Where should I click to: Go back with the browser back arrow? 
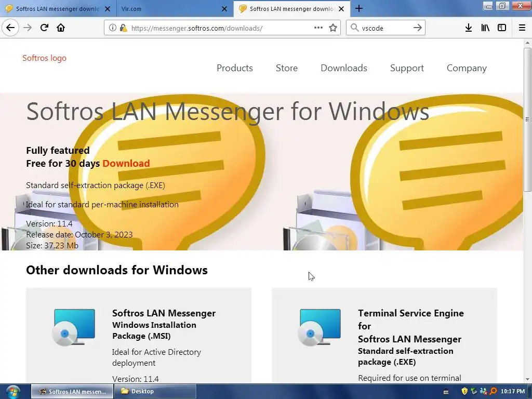click(10, 28)
